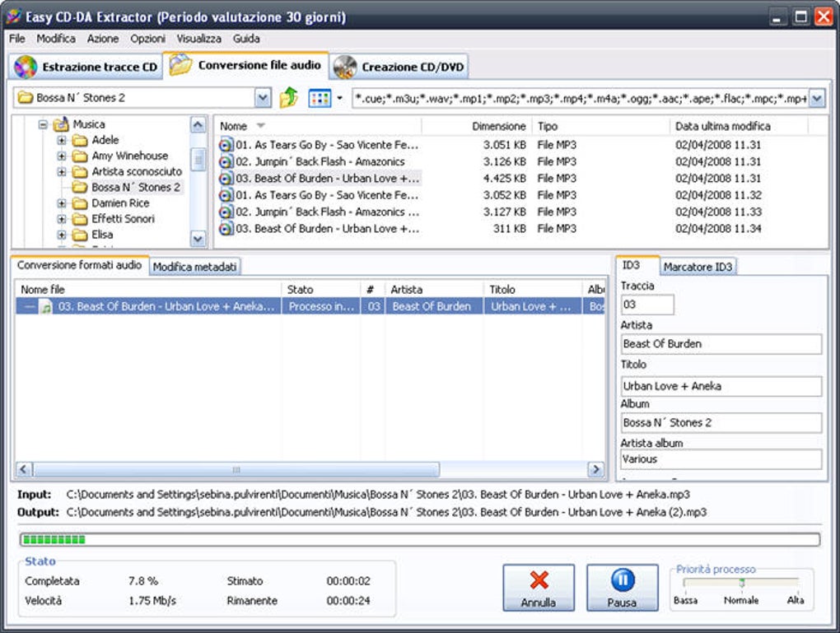Click music note icon in conversion queue row
Image resolution: width=840 pixels, height=633 pixels.
[46, 307]
